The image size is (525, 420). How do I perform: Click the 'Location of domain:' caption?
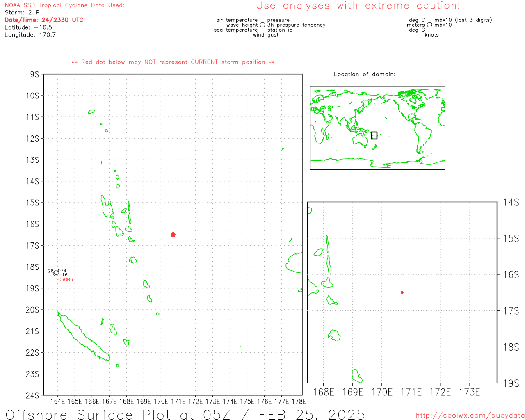point(365,74)
